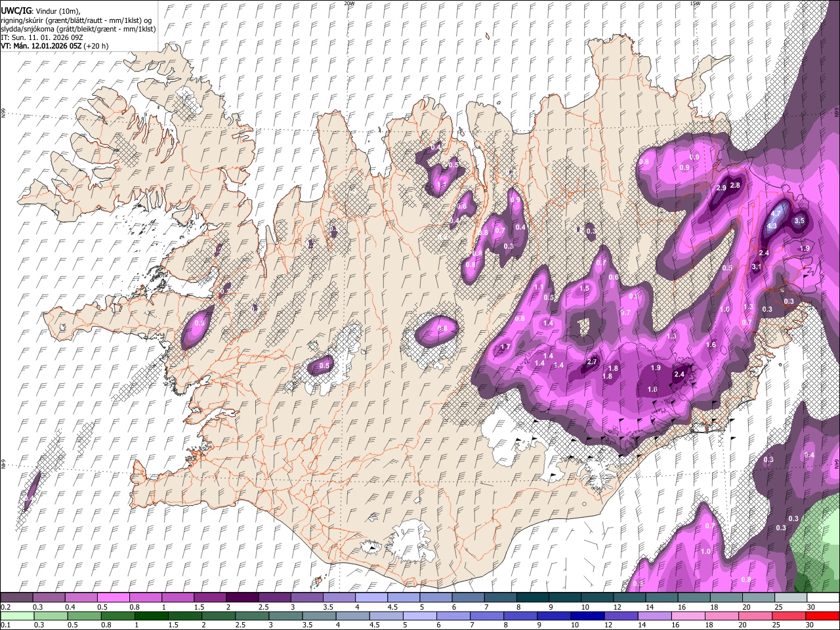Click the 0.1 label in the legend
The width and height of the screenshot is (840, 630).
click(6, 625)
